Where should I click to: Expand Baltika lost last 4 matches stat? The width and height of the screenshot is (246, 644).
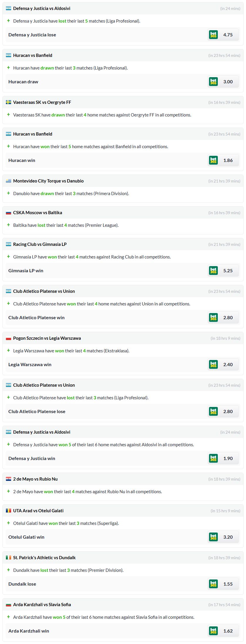pos(9,225)
